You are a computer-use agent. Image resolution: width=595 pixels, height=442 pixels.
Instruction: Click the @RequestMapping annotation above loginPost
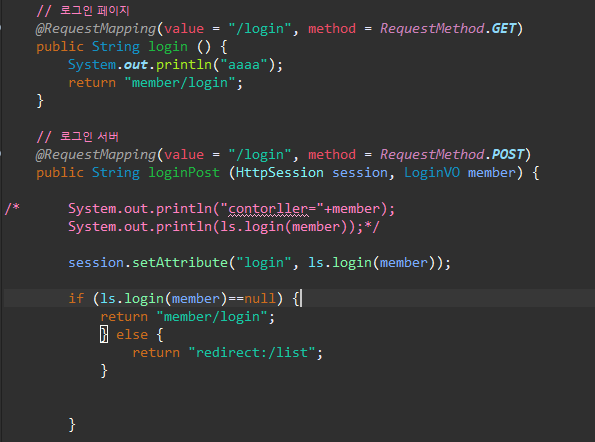[96, 155]
